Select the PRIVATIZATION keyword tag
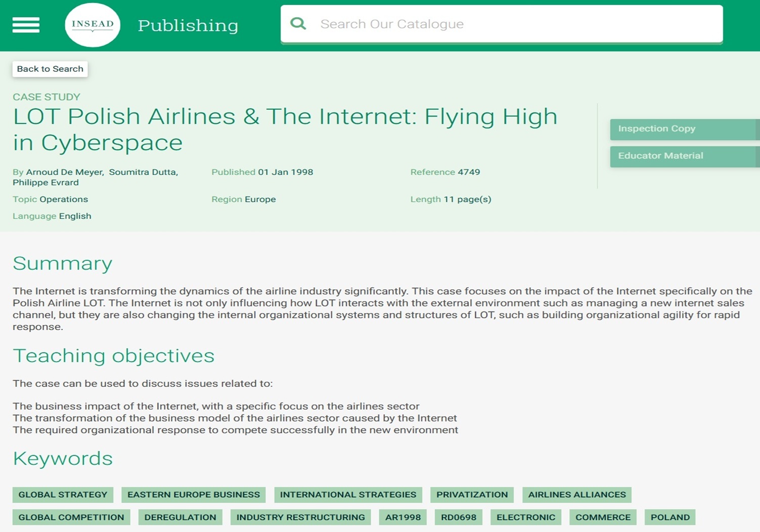 click(x=472, y=495)
